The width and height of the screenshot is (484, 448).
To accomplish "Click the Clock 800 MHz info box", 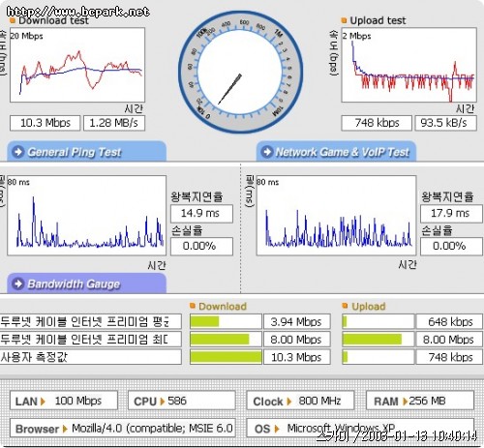I will coord(300,401).
